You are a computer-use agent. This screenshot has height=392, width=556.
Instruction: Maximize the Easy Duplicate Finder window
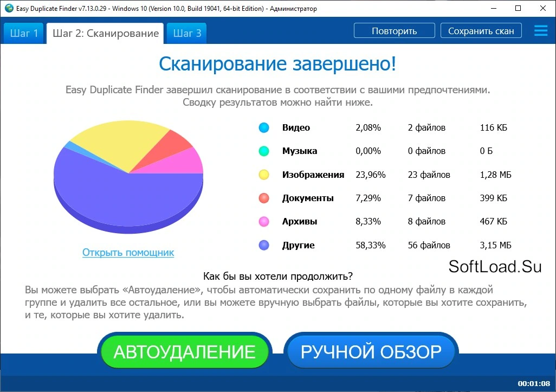click(x=518, y=8)
